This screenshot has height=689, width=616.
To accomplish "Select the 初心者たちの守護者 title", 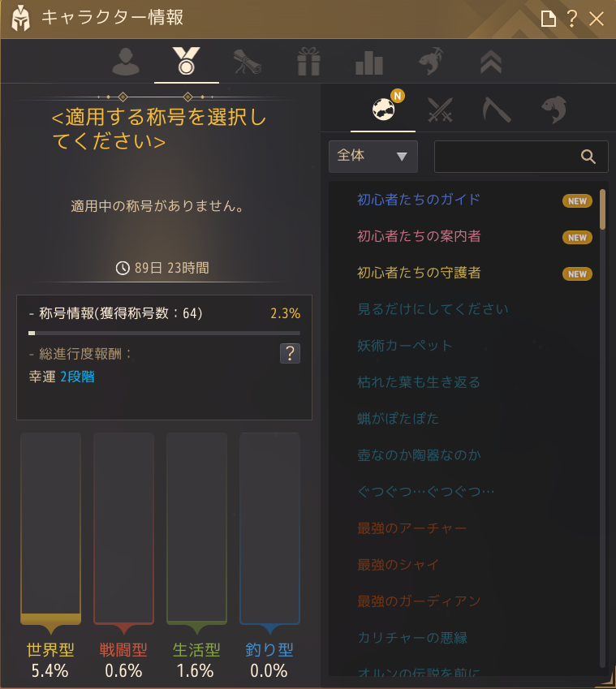I will [419, 273].
